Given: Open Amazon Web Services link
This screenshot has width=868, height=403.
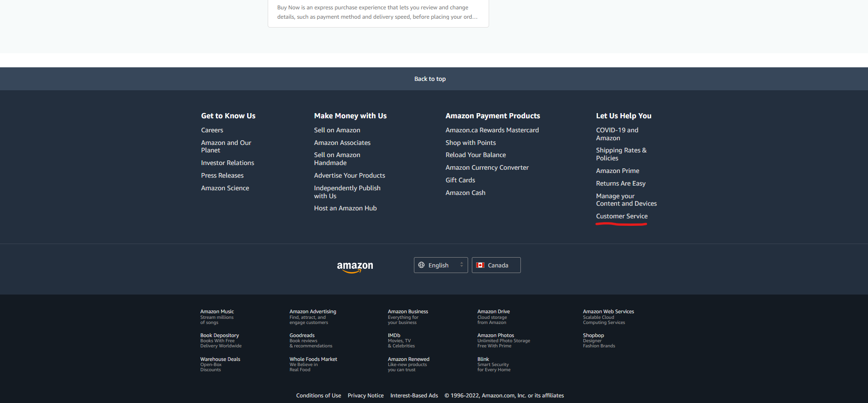Looking at the screenshot, I should 609,317.
